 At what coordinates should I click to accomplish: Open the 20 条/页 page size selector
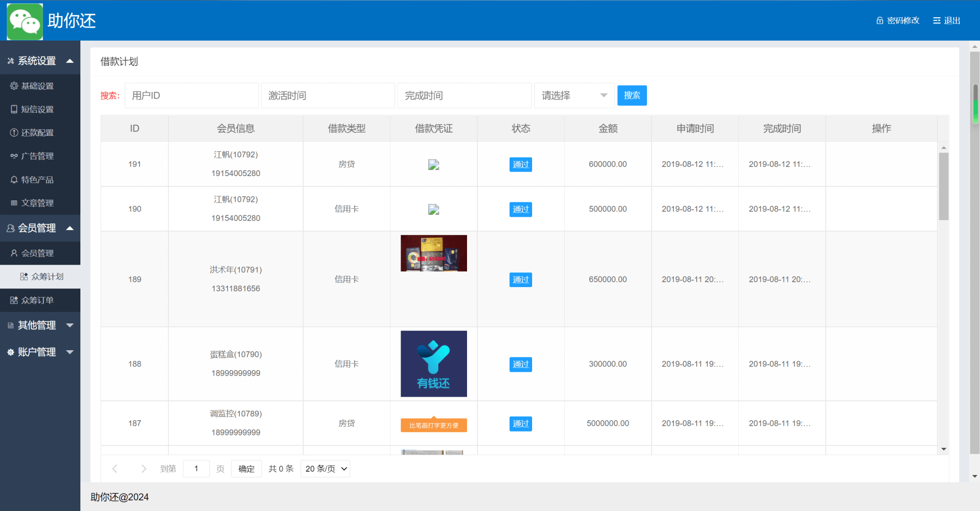(x=325, y=469)
